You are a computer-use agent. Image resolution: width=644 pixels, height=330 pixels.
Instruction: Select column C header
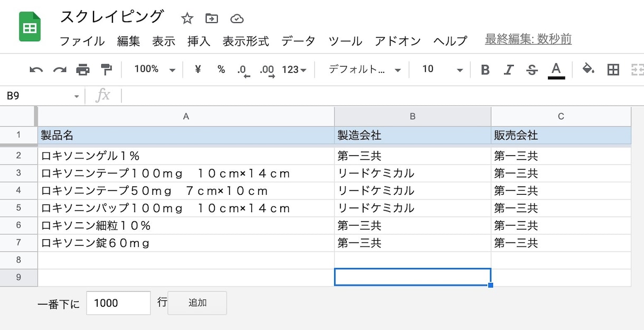coord(561,116)
